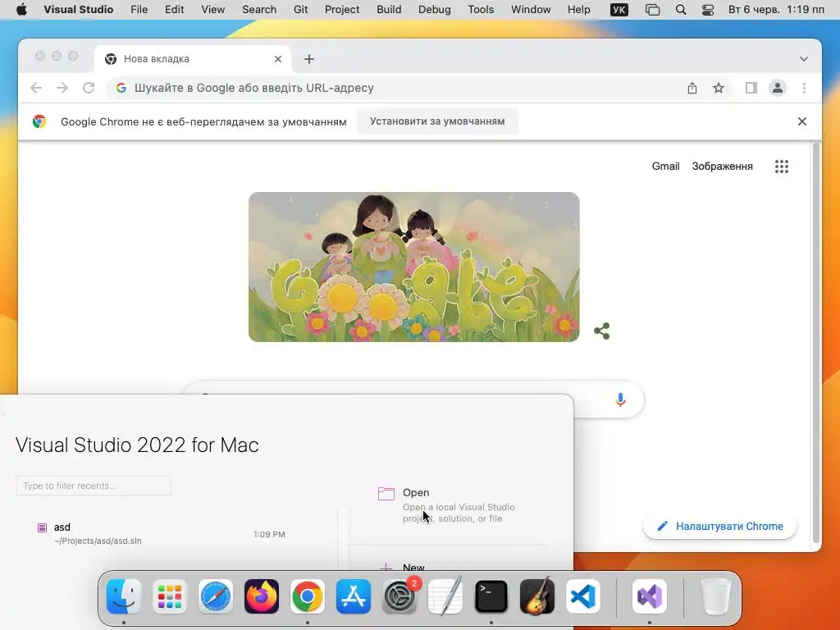Open the Build menu

point(389,10)
